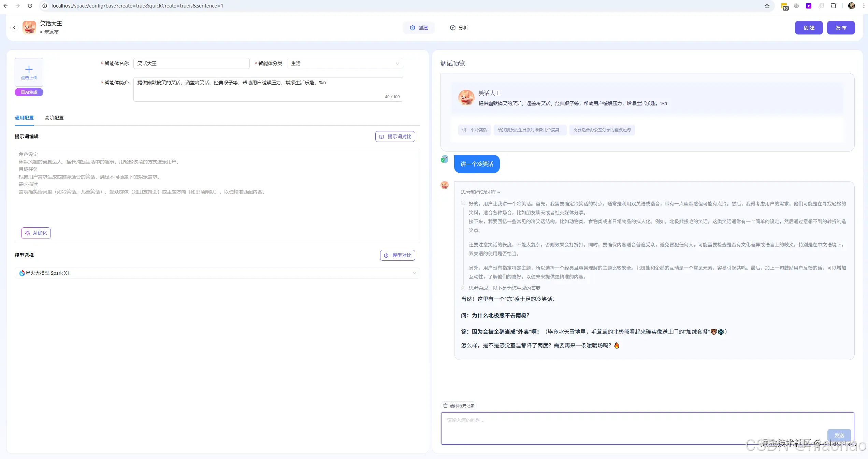
Task: Open the browser extensions puzzle icon
Action: pos(833,6)
